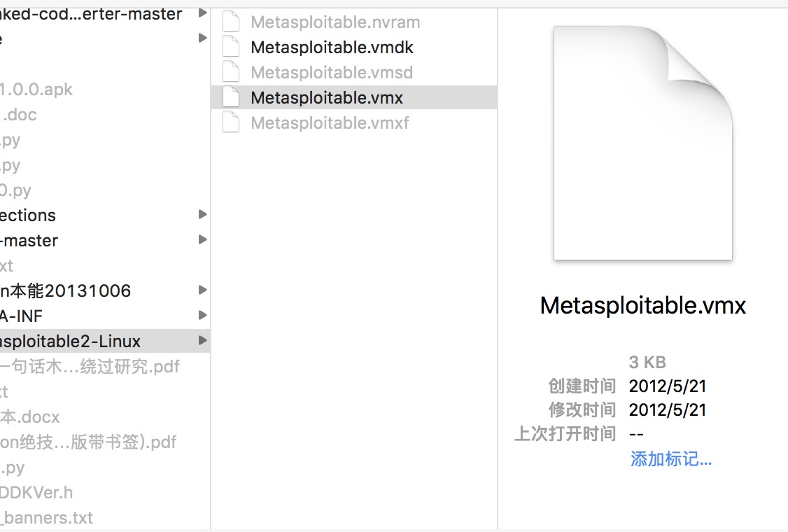This screenshot has height=532, width=788.
Task: Expand the erter-master folder at the top
Action: tap(202, 12)
